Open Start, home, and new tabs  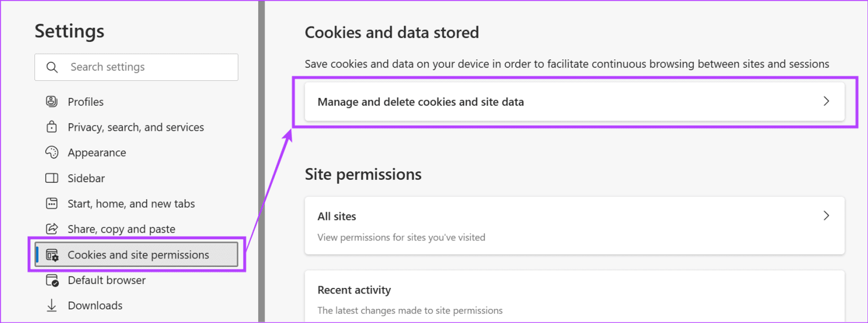coord(131,204)
